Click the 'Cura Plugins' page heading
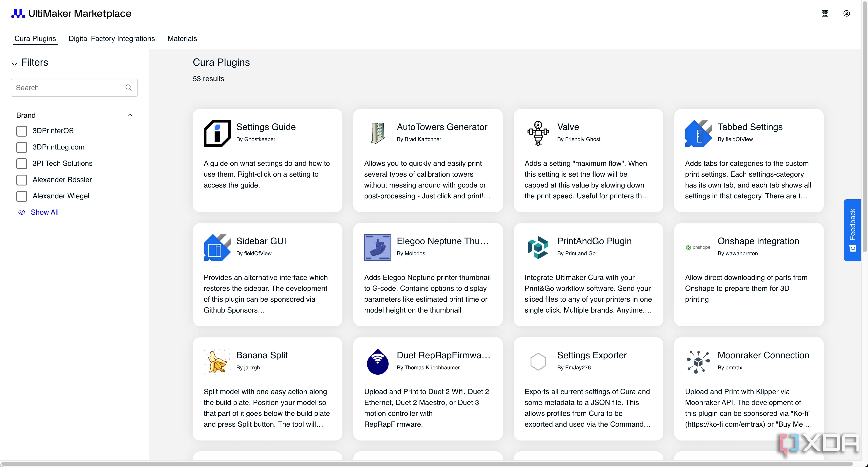The height and width of the screenshot is (467, 868). [x=221, y=62]
